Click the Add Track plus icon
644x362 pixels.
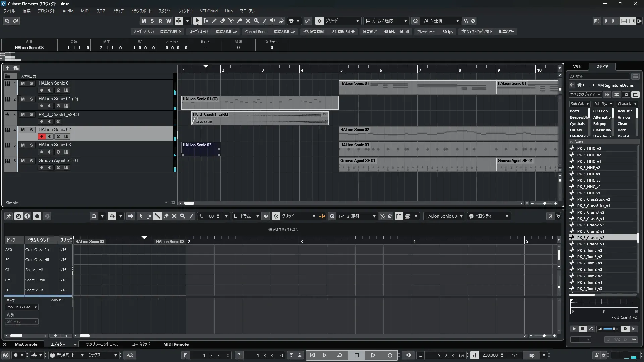point(7,68)
